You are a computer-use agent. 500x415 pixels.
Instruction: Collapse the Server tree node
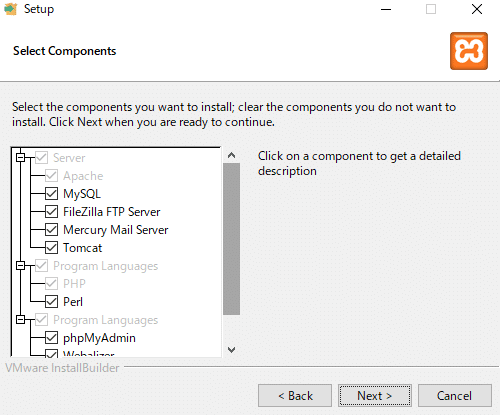(x=21, y=157)
